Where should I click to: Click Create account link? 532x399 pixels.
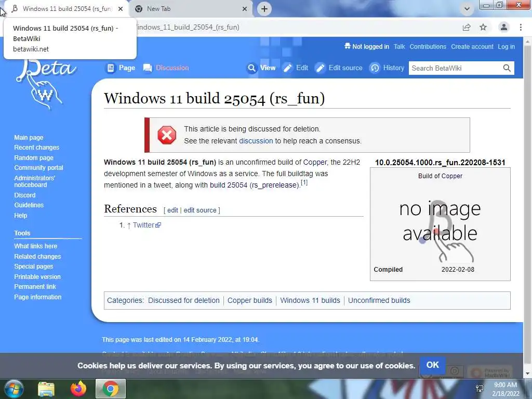[x=472, y=47]
